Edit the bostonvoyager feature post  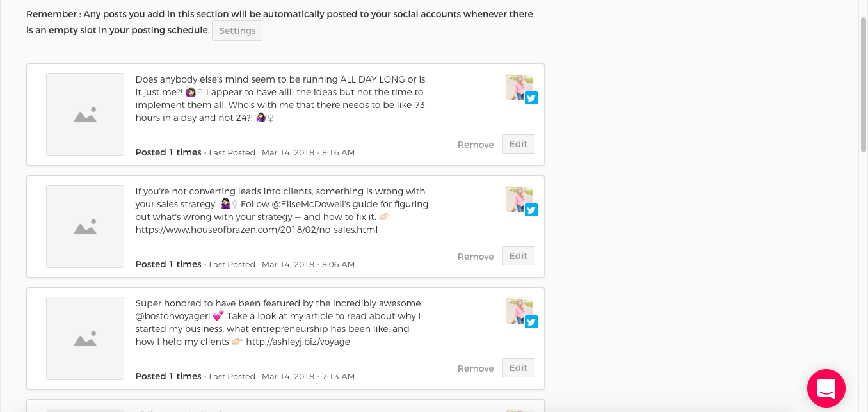click(518, 368)
